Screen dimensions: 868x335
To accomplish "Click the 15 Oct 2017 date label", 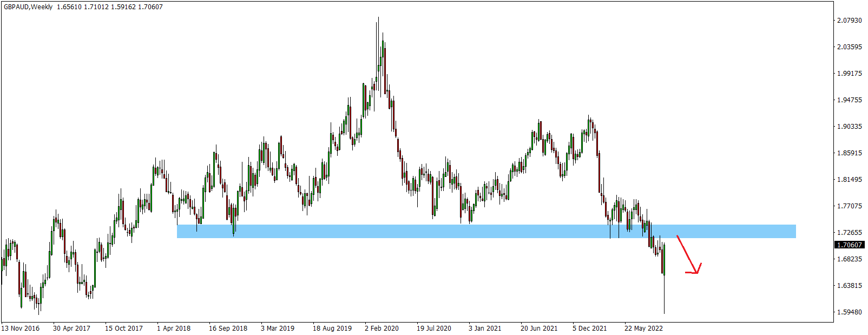I will pyautogui.click(x=124, y=329).
